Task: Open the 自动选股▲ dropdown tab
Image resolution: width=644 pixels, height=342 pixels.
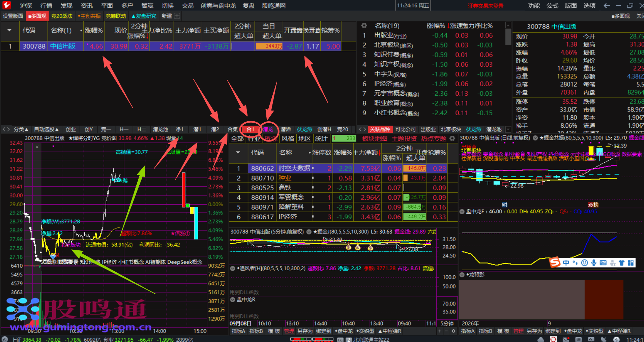Action: [x=47, y=129]
